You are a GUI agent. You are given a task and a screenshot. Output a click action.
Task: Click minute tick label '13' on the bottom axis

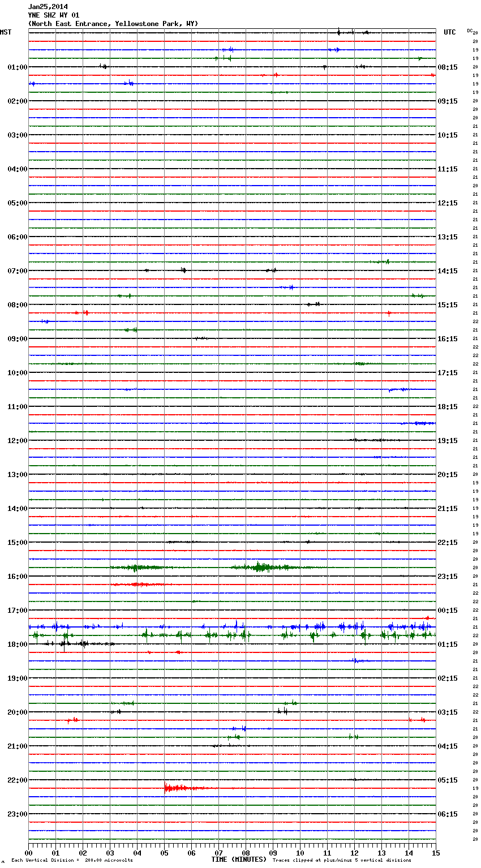381,853
